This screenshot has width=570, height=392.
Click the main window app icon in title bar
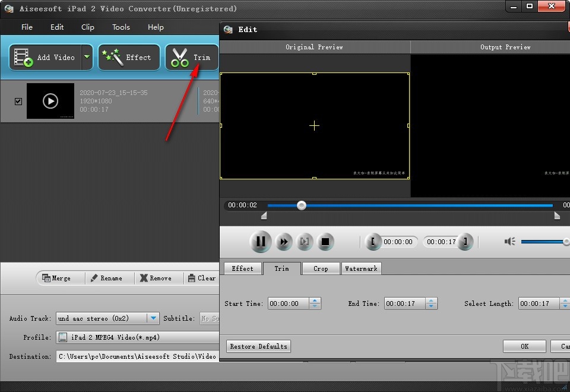(x=9, y=9)
